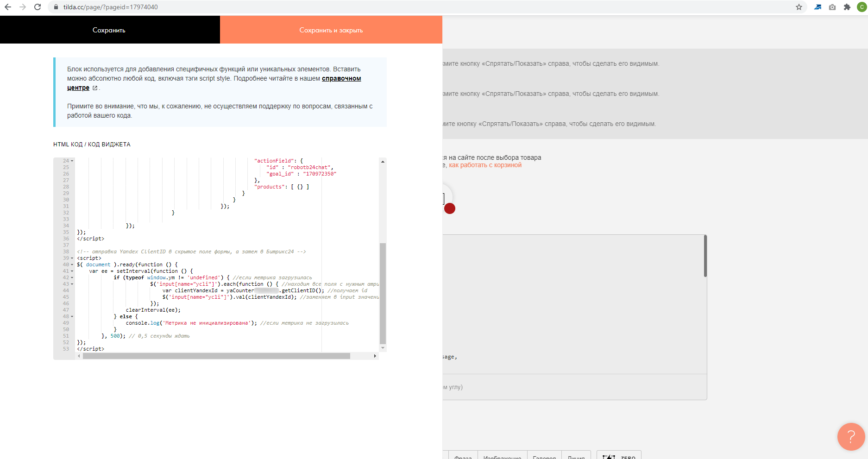Click the code editor scroll-down arrow
This screenshot has width=868, height=459.
pos(383,348)
